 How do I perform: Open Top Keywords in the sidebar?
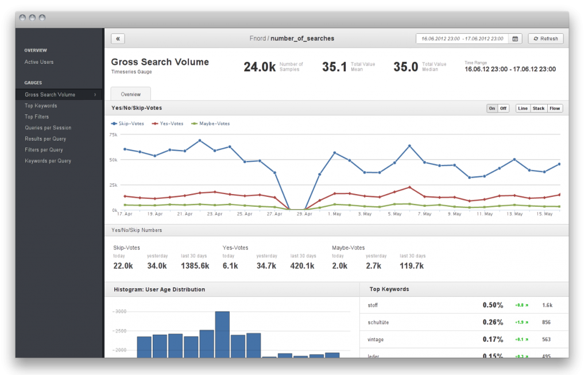[x=41, y=106]
